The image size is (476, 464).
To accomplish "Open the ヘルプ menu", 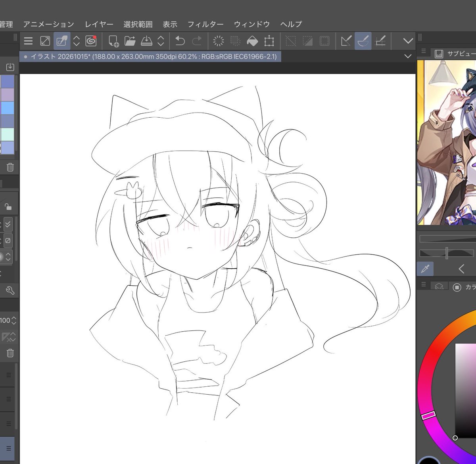I will pyautogui.click(x=291, y=24).
